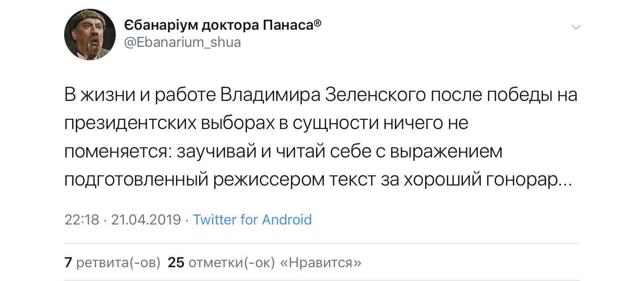644x281 pixels.
Task: Click the отметки(-ок) «Нравится» label
Action: coord(275,263)
